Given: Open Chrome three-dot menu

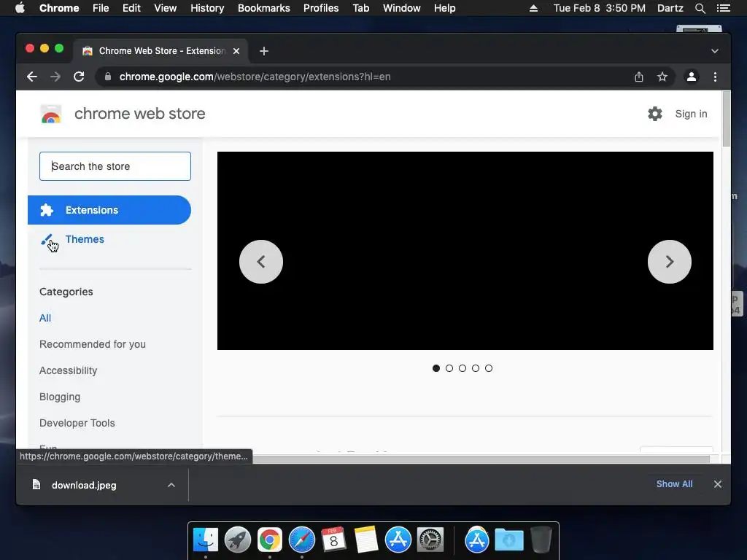Looking at the screenshot, I should [715, 77].
